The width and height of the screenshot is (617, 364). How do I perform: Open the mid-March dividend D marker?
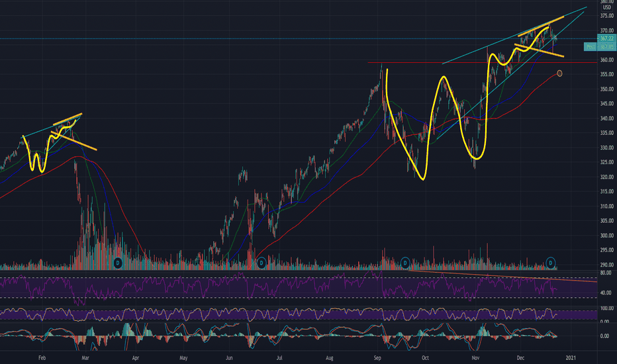[x=118, y=263]
